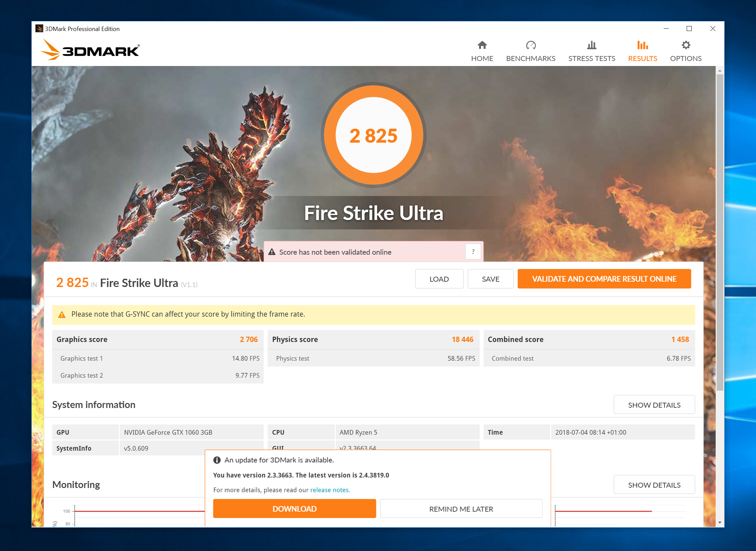
Task: Show details for Monitoring section
Action: [x=654, y=485]
